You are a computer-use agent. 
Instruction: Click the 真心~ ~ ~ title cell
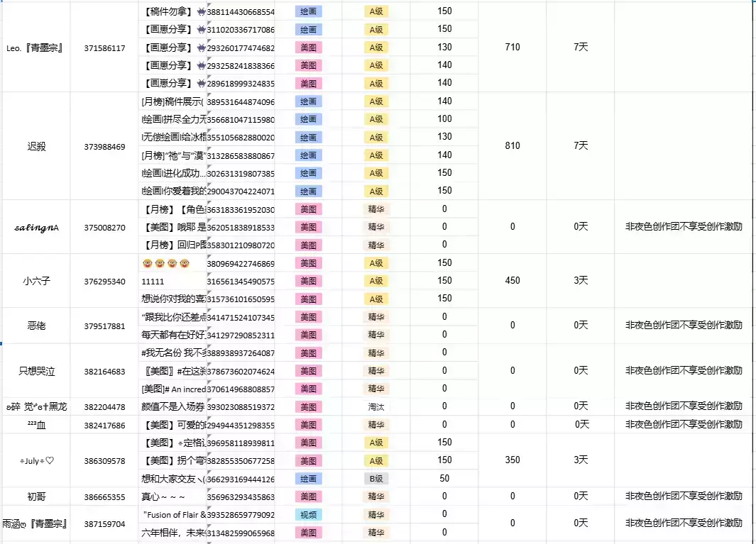(x=173, y=496)
